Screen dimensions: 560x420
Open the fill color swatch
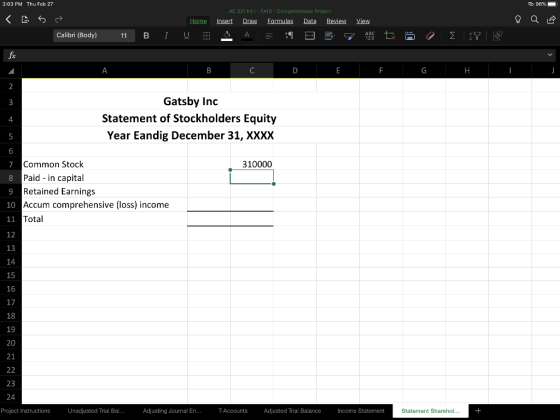pos(226,36)
